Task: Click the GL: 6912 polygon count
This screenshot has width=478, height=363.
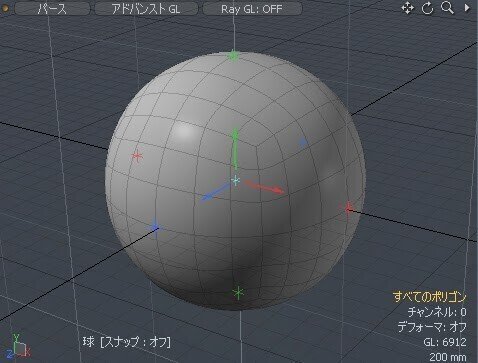Action: coord(445,342)
